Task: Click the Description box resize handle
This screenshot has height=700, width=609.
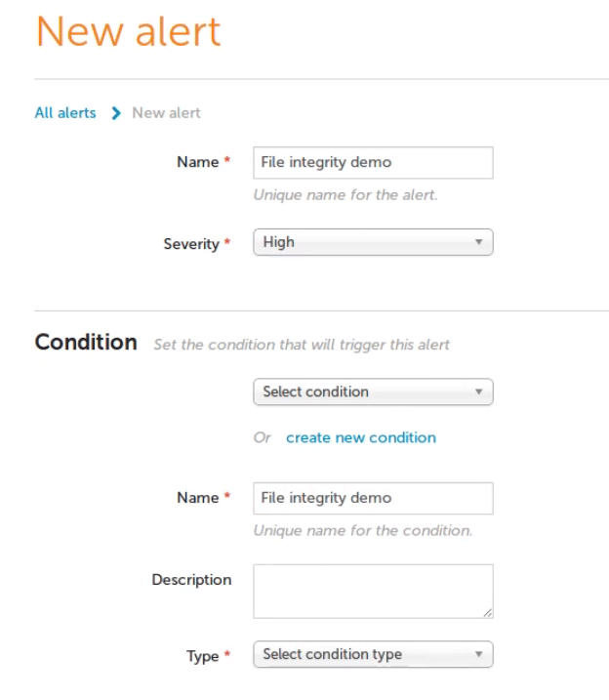Action: pyautogui.click(x=488, y=613)
